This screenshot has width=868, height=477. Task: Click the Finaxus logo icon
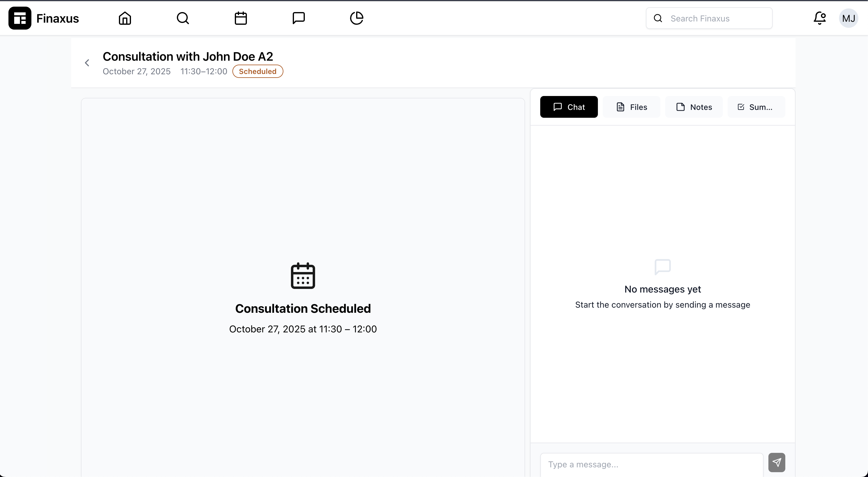(20, 18)
